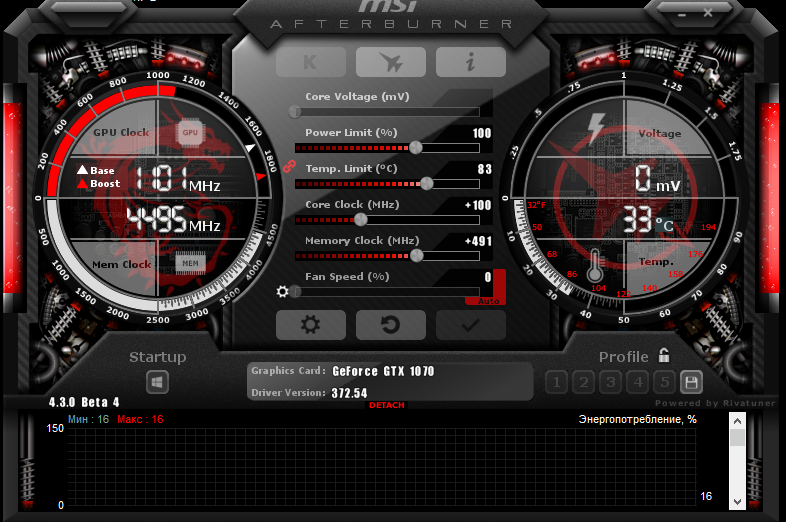Click the Core Clock slider handle

click(361, 220)
